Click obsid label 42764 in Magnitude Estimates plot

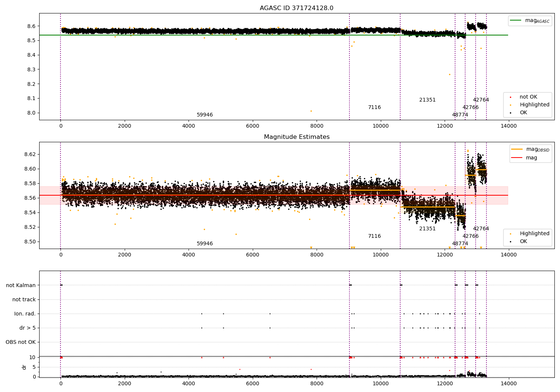tap(481, 229)
